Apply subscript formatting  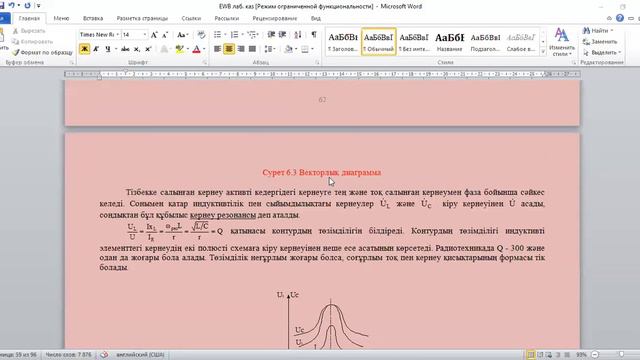(137, 49)
